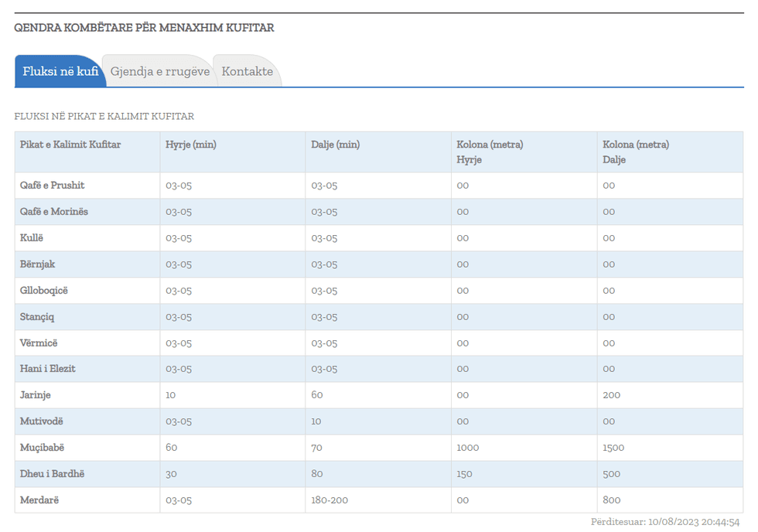Click the Qendra Kombëtare për Menaxhim Kufitar heading
The image size is (758, 532).
(x=144, y=28)
